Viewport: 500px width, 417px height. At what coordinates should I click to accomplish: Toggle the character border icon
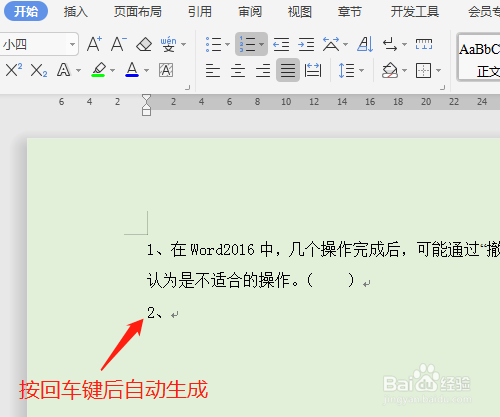166,70
